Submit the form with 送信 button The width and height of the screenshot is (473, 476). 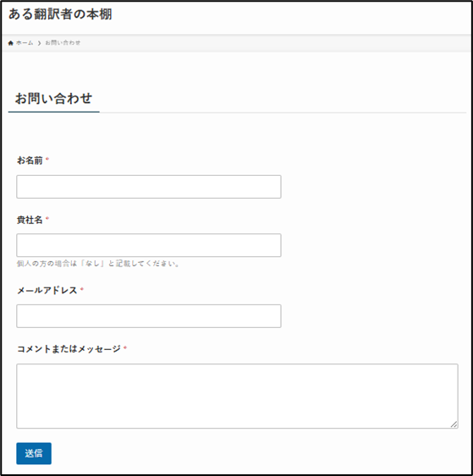pyautogui.click(x=34, y=453)
